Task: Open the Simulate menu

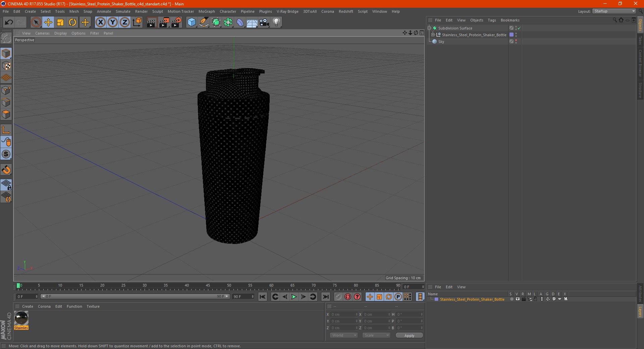Action: (123, 11)
